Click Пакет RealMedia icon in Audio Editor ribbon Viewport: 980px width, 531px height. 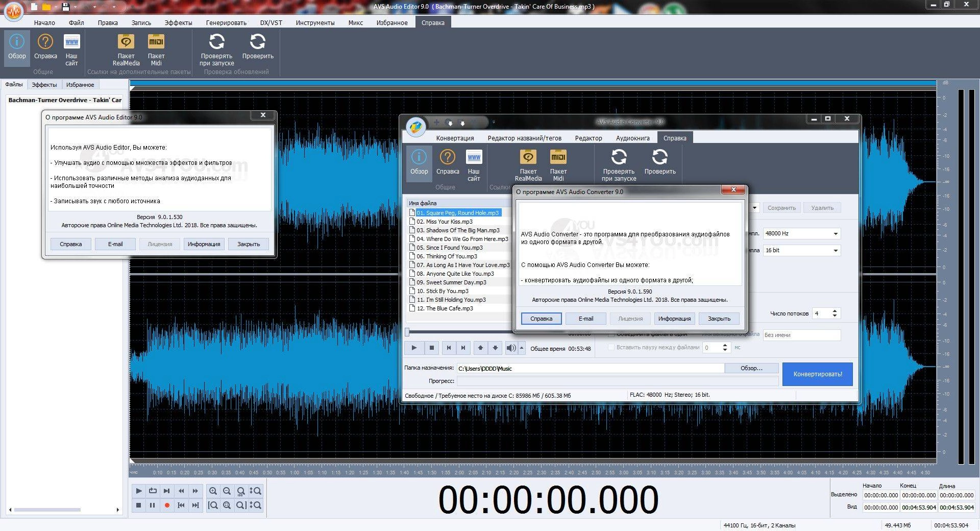[126, 50]
